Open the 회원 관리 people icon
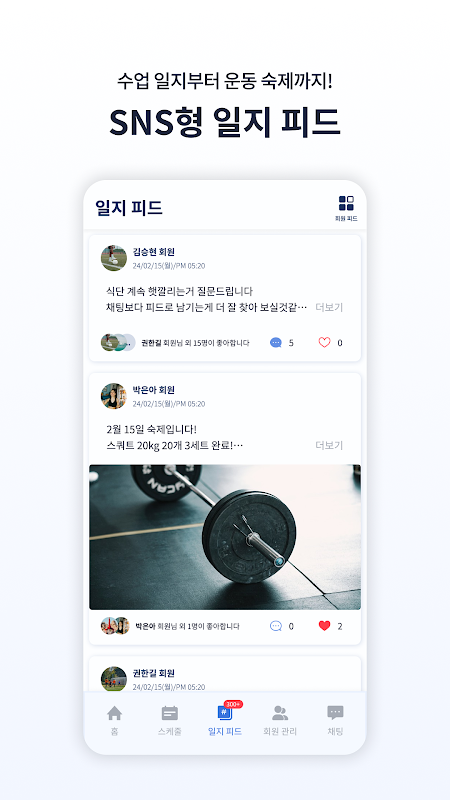Screen dimensions: 450x800 280,713
